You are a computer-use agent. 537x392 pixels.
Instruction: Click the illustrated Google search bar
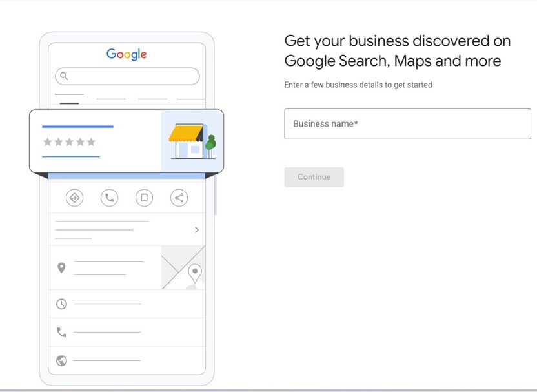(127, 76)
